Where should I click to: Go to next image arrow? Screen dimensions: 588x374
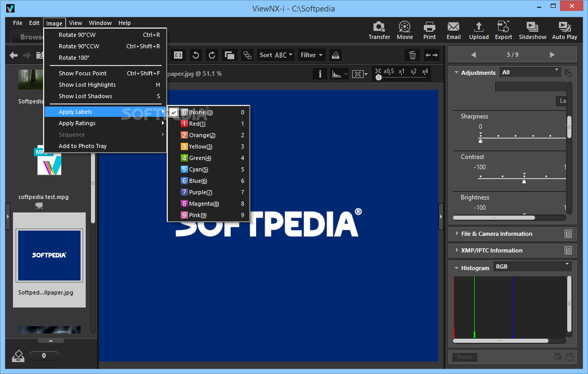click(552, 55)
